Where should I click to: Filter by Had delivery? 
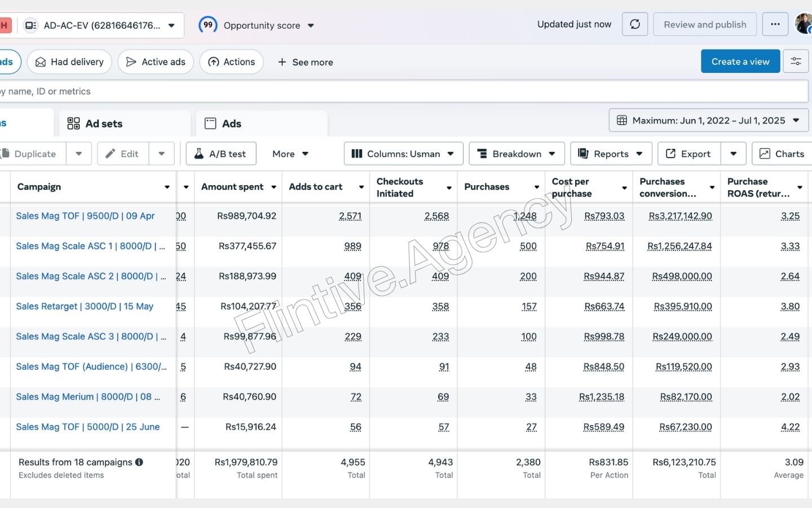pyautogui.click(x=69, y=62)
